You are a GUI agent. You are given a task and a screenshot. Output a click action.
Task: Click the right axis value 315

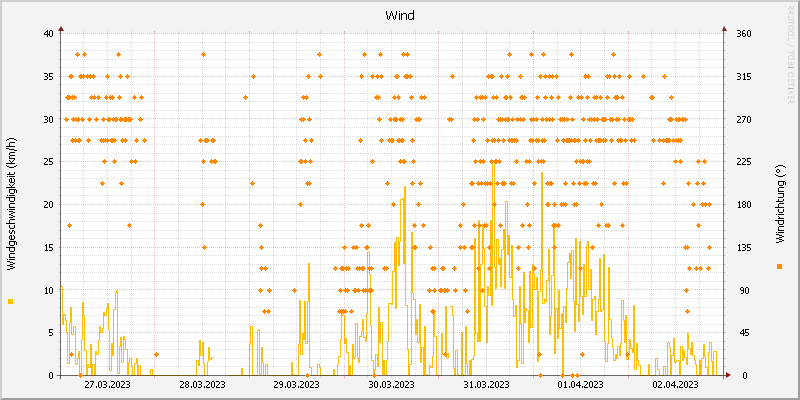click(x=745, y=77)
